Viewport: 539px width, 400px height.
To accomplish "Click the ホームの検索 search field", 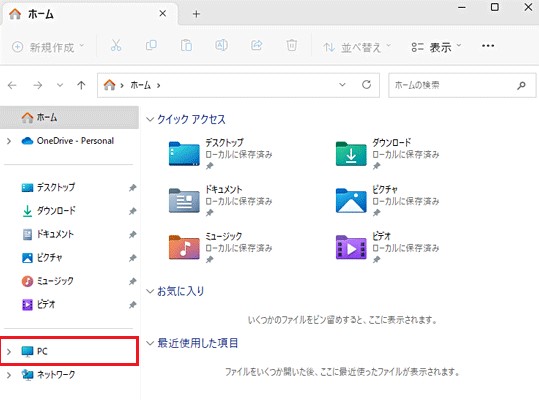I will pos(462,85).
